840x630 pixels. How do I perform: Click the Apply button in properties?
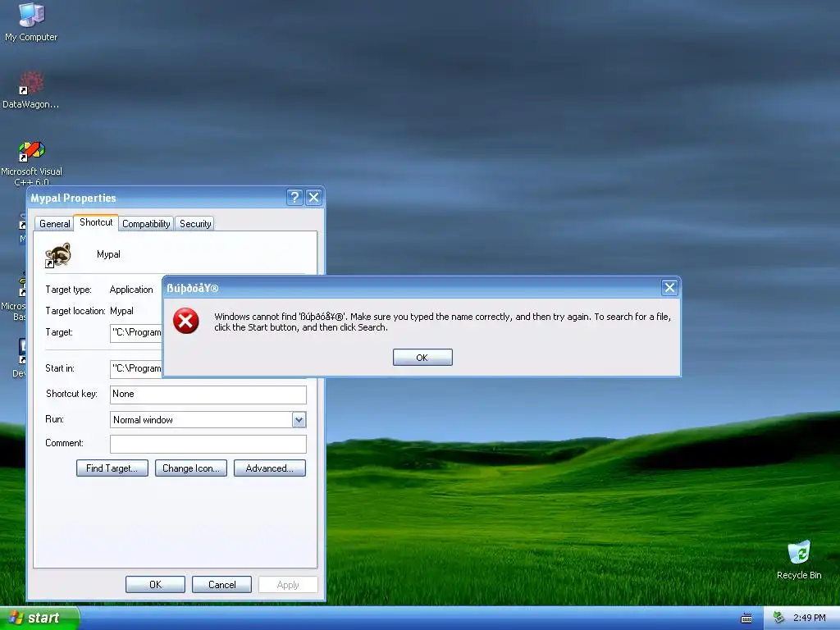(x=288, y=584)
